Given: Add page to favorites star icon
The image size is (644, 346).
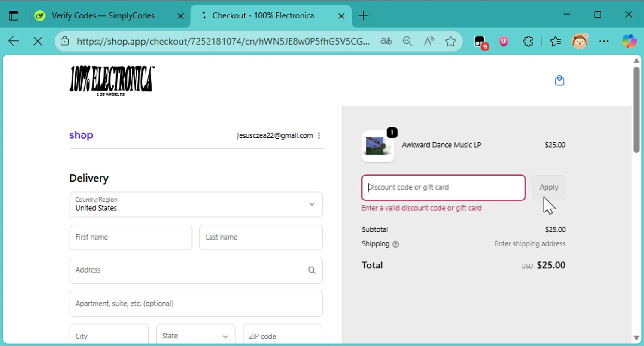Looking at the screenshot, I should pos(450,41).
